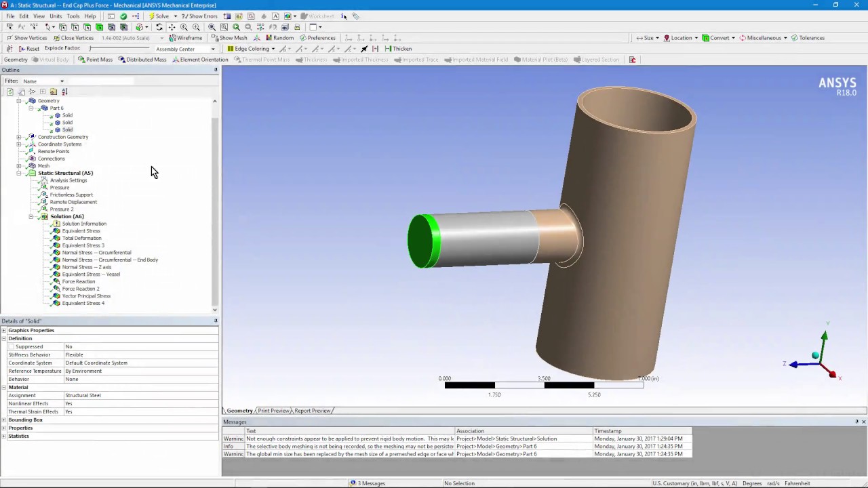Toggle Wireframe display mode
This screenshot has width=868, height=488.
pyautogui.click(x=185, y=38)
